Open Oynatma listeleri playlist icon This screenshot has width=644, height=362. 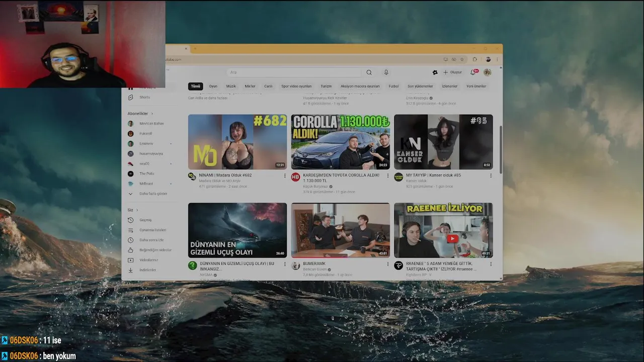click(x=130, y=230)
